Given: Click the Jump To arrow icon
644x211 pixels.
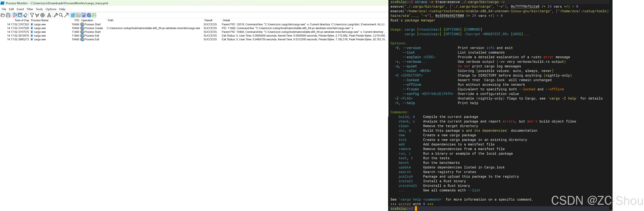Looking at the screenshot, I should pyautogui.click(x=66, y=15).
